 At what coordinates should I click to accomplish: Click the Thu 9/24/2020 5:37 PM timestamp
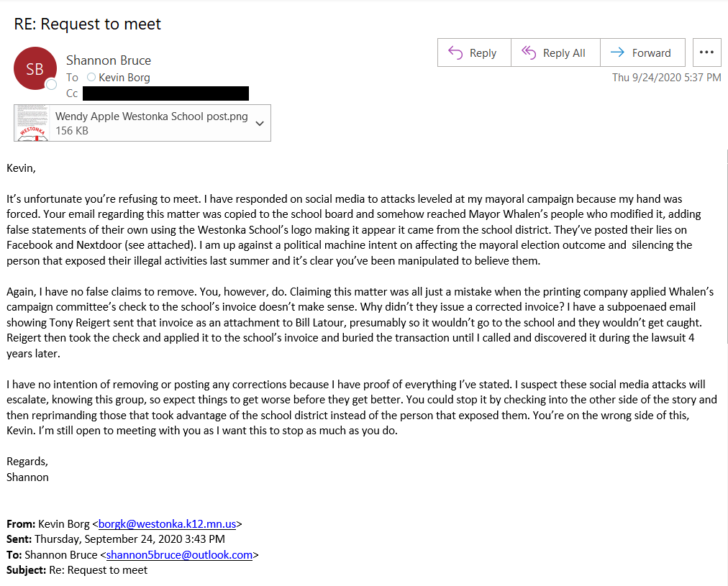click(666, 78)
